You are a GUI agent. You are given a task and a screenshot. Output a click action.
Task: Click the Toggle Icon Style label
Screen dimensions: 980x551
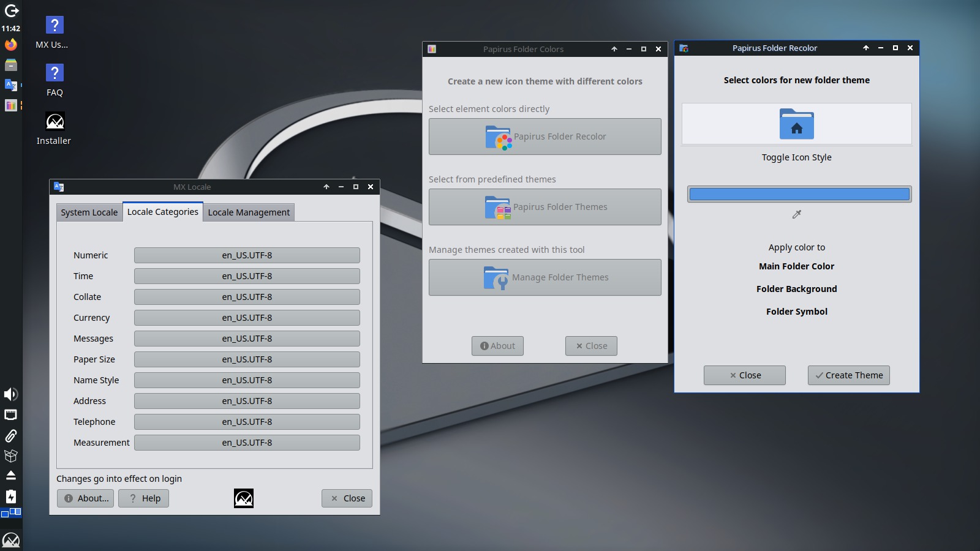point(797,157)
